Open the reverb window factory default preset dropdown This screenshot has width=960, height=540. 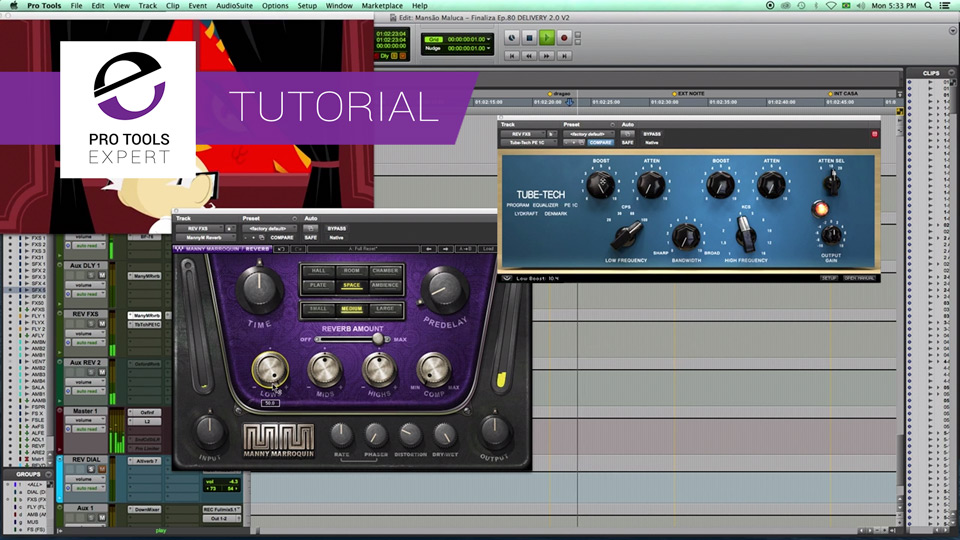click(268, 228)
